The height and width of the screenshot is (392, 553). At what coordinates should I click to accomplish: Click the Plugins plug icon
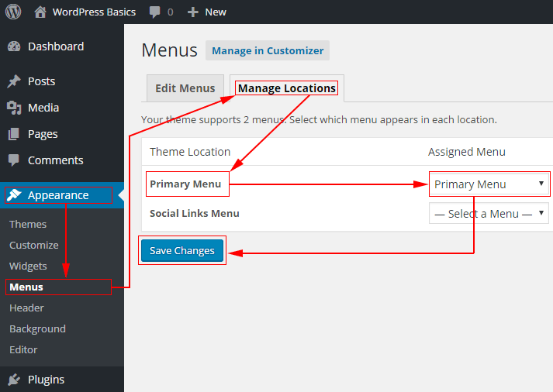click(x=14, y=380)
